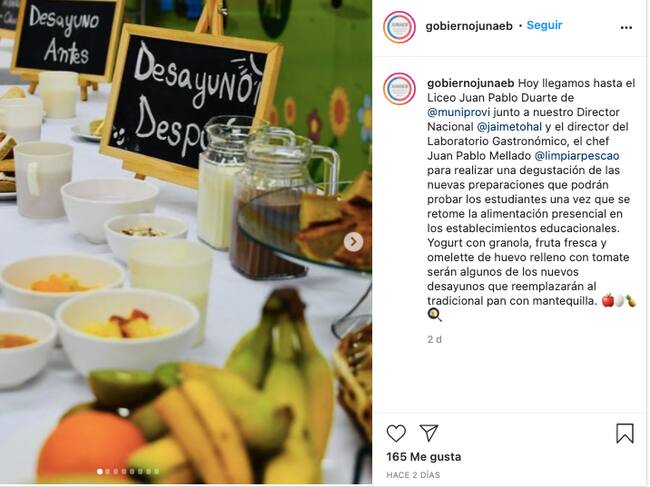Open the 2 d caption timestamp
The width and height of the screenshot is (650, 487).
434,339
